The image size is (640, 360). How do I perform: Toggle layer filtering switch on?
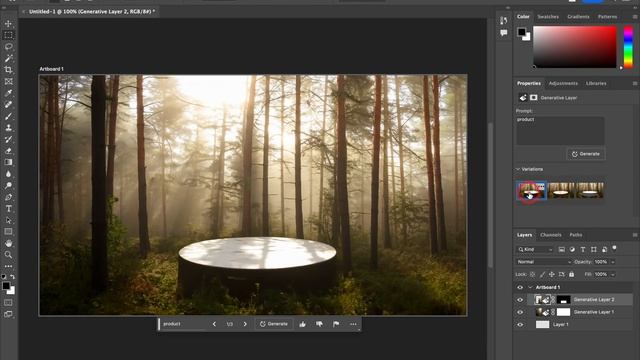614,249
